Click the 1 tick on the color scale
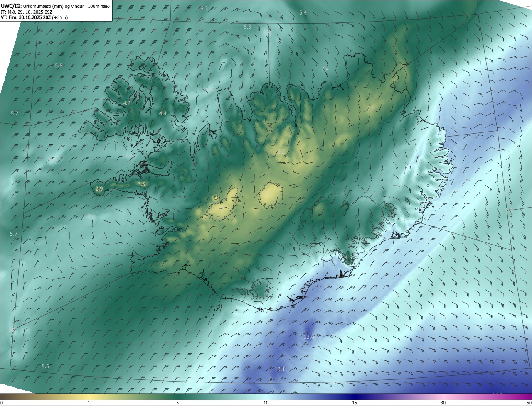 [x=89, y=403]
